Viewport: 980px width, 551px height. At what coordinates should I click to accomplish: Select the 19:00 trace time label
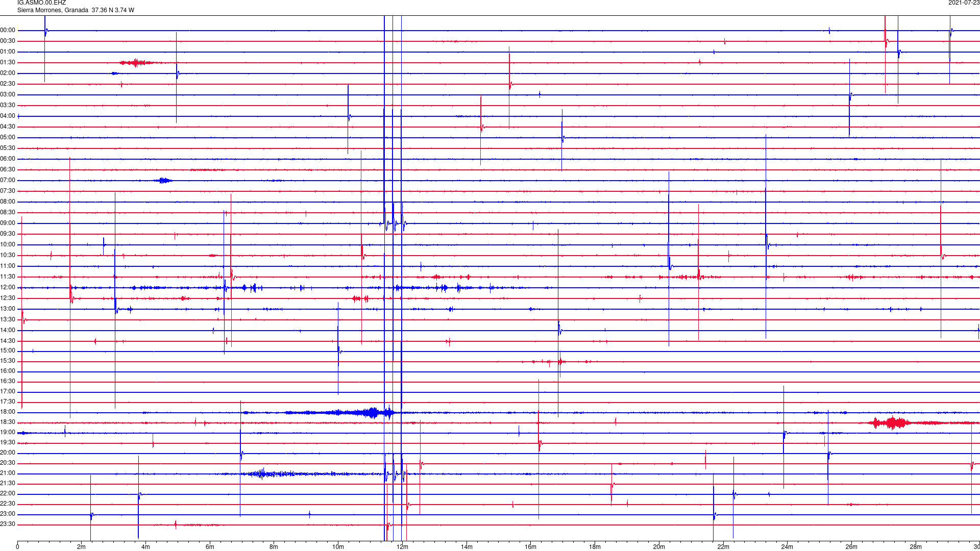[x=8, y=433]
